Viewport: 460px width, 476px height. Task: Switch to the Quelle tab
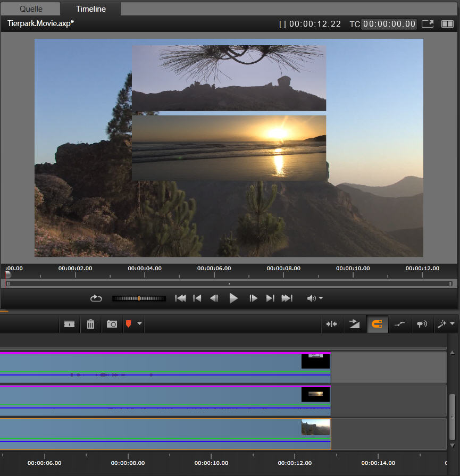point(31,9)
